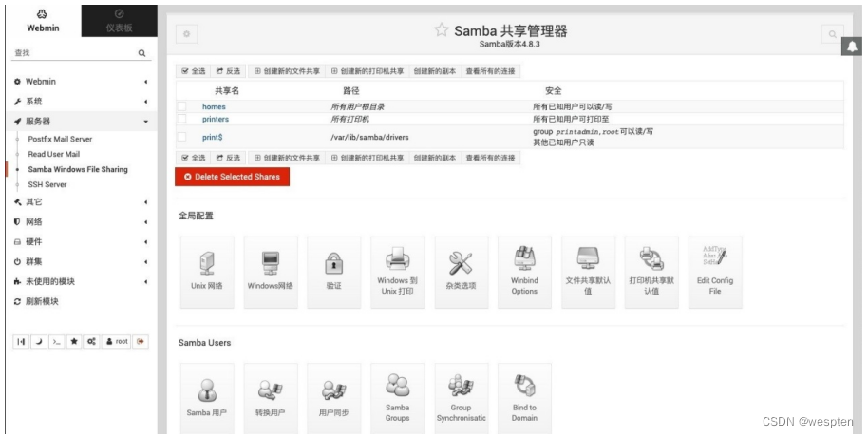Click the Delete Selected Shares button
Image resolution: width=868 pixels, height=437 pixels.
point(232,177)
